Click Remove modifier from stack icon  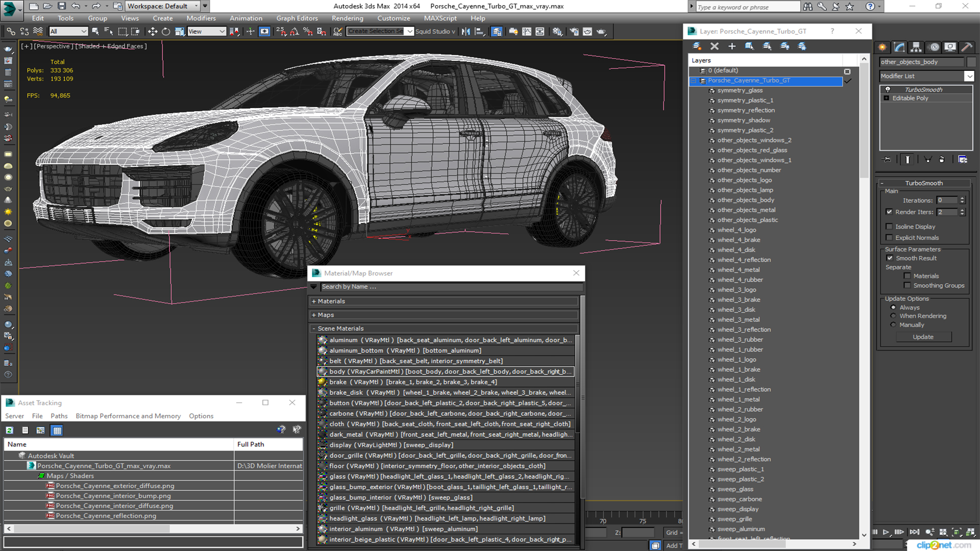tap(942, 160)
